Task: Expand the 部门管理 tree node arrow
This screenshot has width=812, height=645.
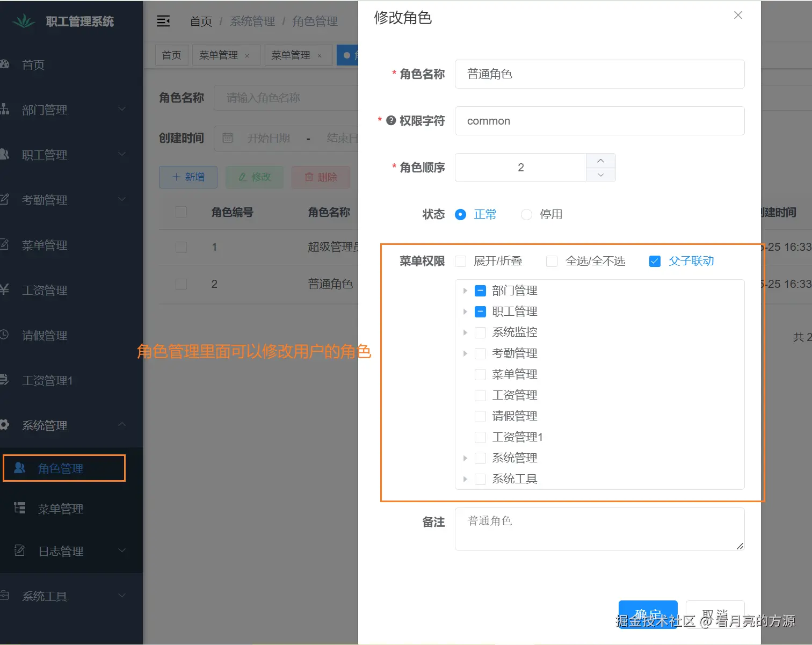Action: 465,291
